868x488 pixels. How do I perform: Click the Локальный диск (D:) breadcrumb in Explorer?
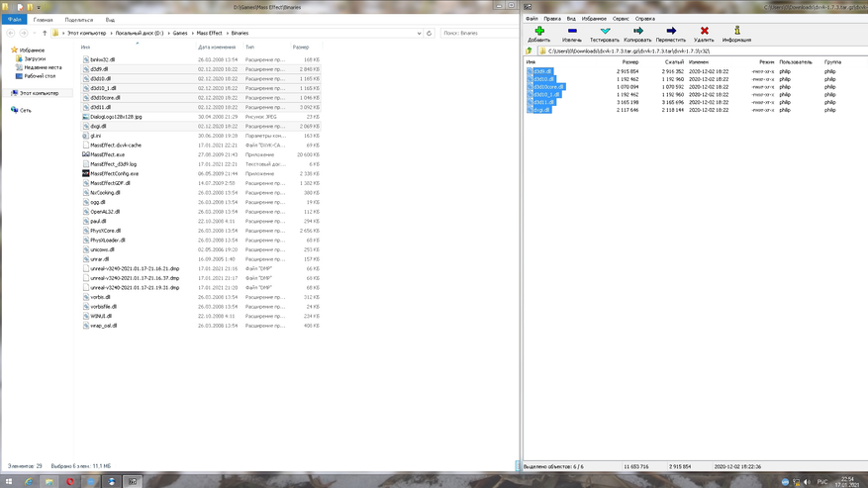point(139,34)
